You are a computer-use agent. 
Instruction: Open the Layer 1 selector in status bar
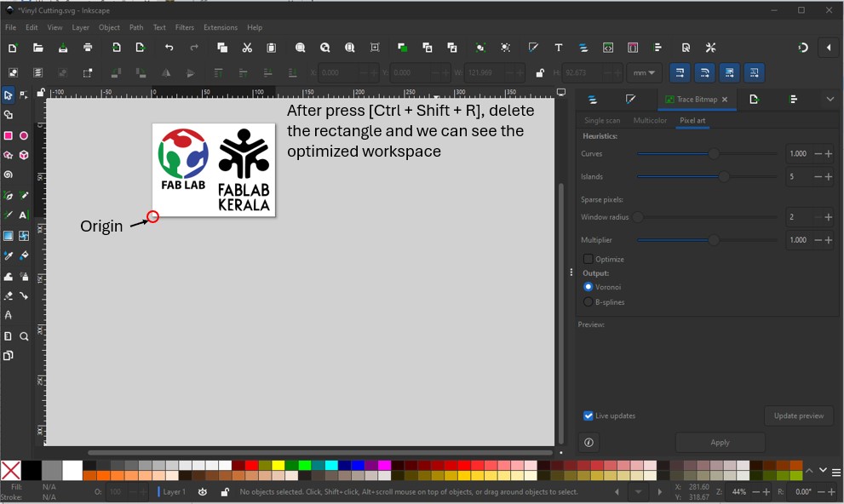[172, 491]
